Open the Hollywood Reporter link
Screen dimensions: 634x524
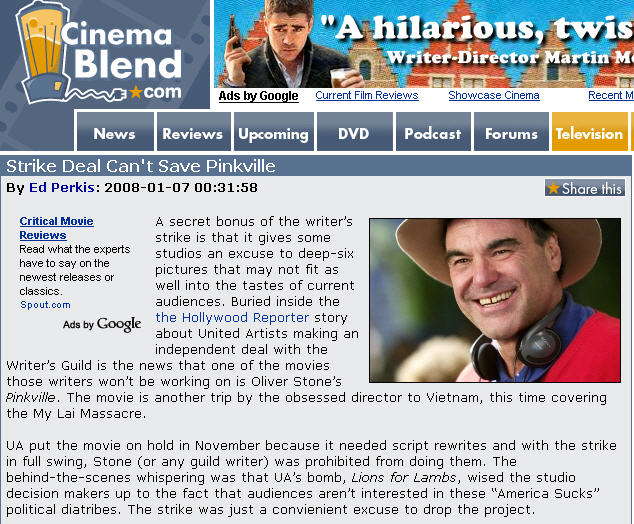(x=232, y=317)
